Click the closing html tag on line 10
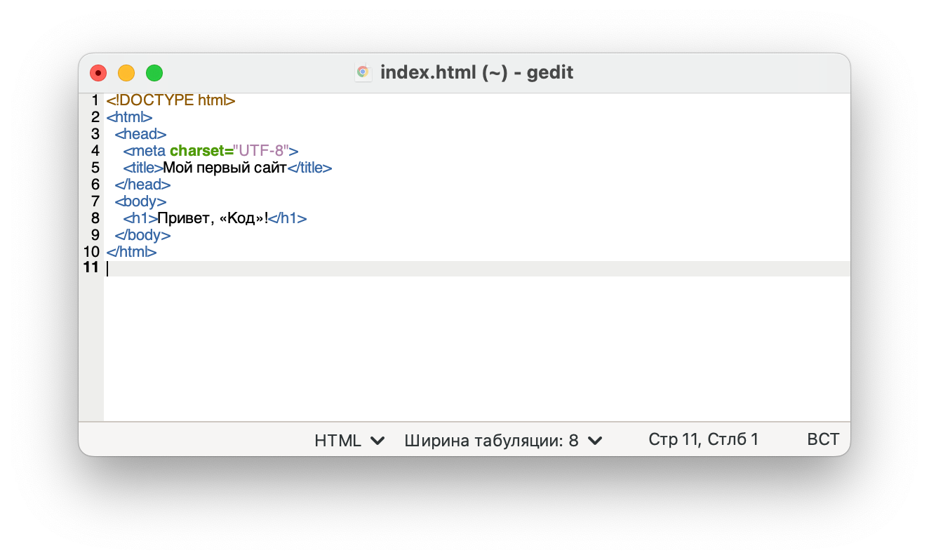 click(131, 252)
